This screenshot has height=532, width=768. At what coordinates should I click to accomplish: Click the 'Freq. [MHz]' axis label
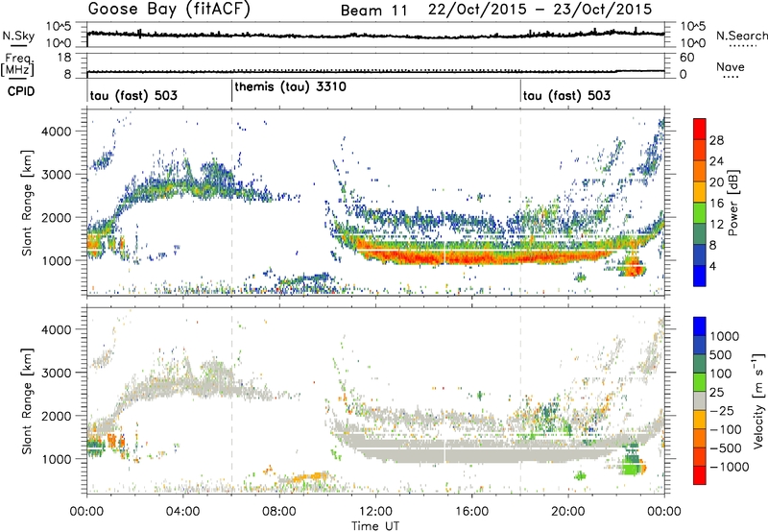[x=17, y=64]
